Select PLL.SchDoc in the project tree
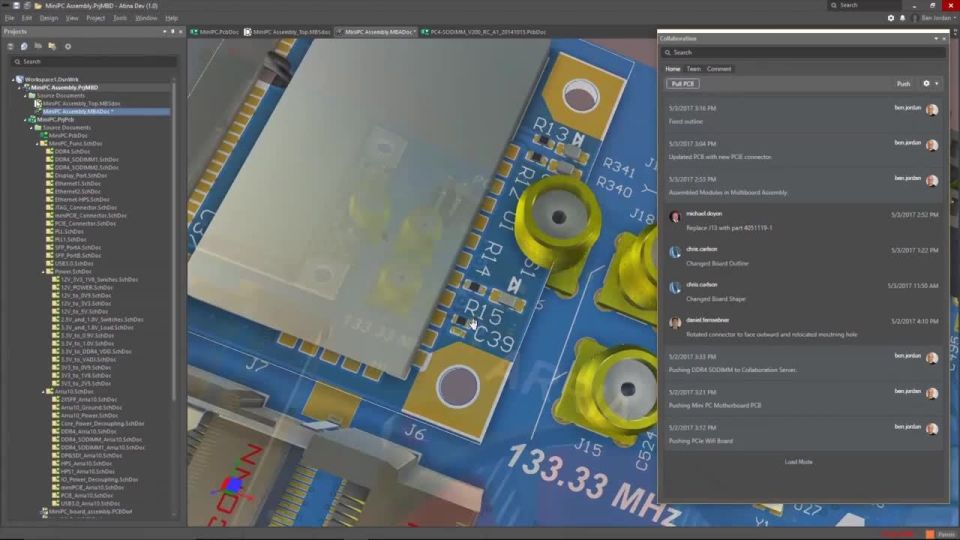 point(69,232)
